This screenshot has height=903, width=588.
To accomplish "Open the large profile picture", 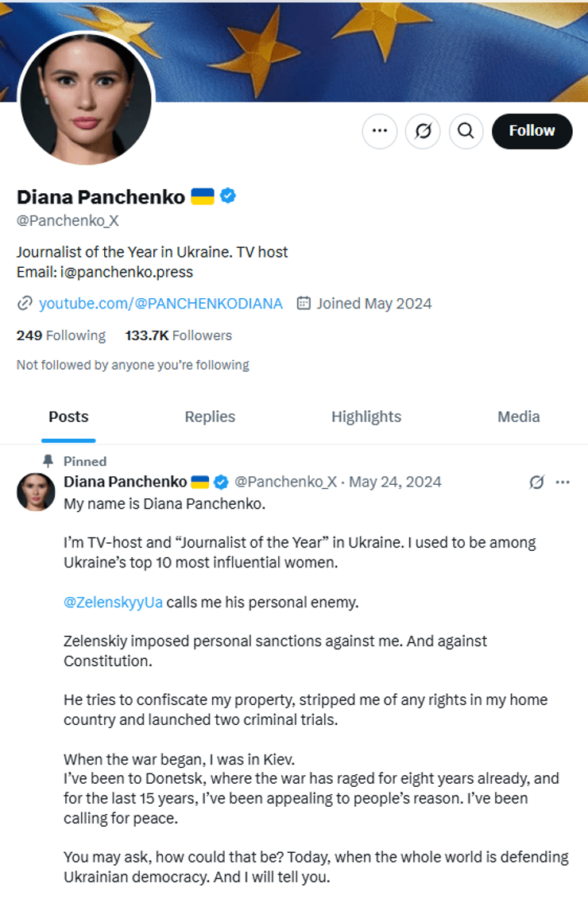I will coord(86,99).
